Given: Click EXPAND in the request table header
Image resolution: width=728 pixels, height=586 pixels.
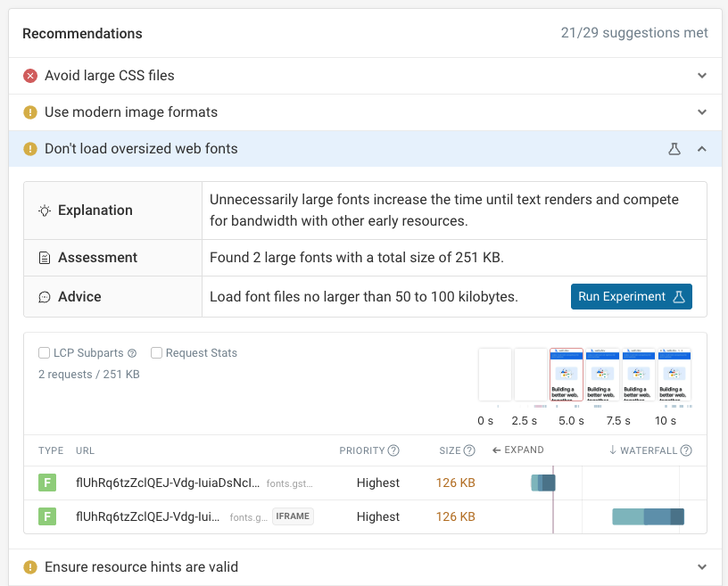Looking at the screenshot, I should pos(517,450).
